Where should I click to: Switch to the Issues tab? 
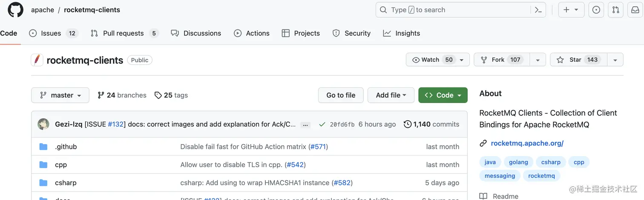(51, 33)
